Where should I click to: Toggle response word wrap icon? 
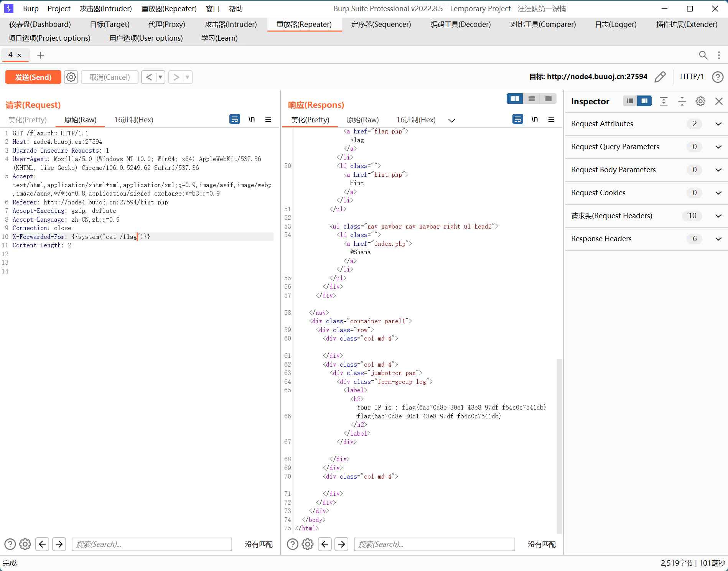pyautogui.click(x=518, y=119)
